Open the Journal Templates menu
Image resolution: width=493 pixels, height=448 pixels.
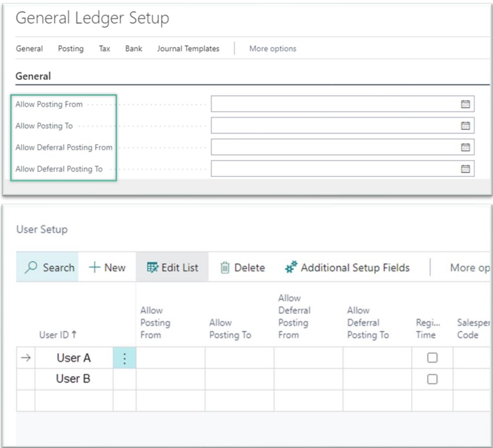188,49
